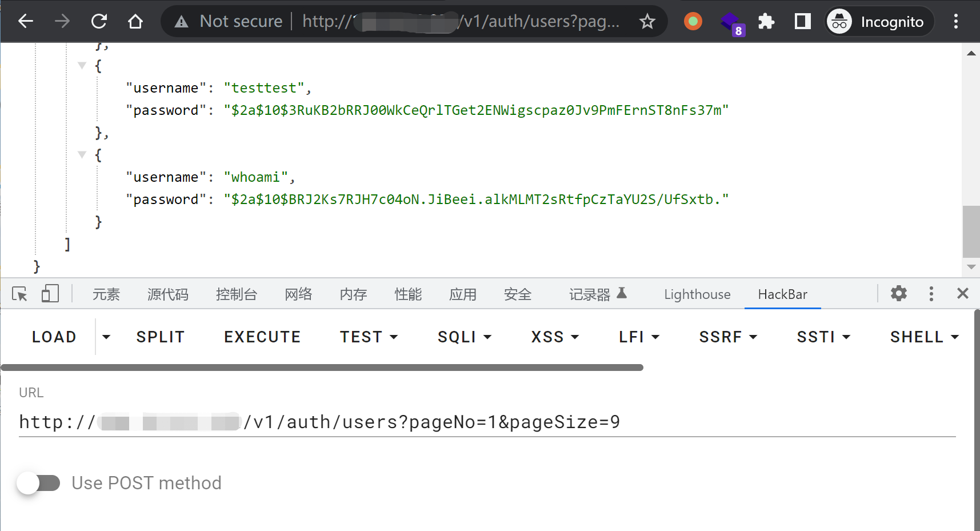Toggle device toolbar icon in DevTools
This screenshot has height=531, width=980.
(50, 294)
